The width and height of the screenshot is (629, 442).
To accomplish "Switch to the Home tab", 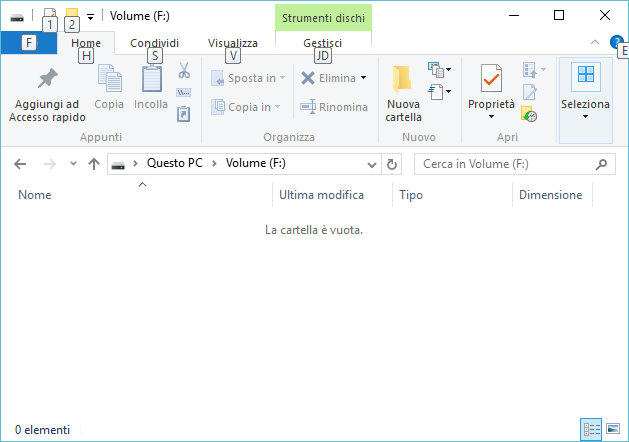I will point(86,43).
